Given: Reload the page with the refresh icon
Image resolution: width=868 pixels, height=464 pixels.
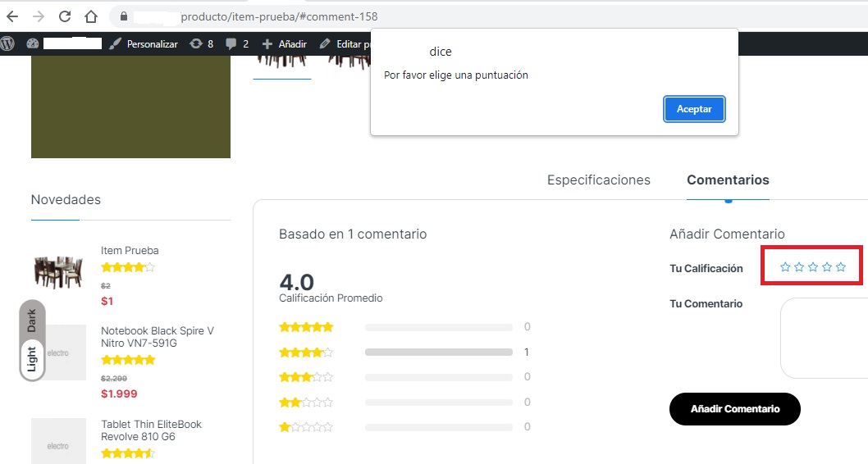Looking at the screenshot, I should pos(65,16).
